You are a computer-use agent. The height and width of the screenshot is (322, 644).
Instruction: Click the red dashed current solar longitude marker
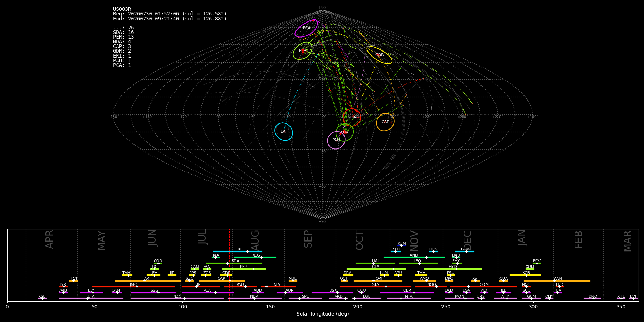click(230, 265)
